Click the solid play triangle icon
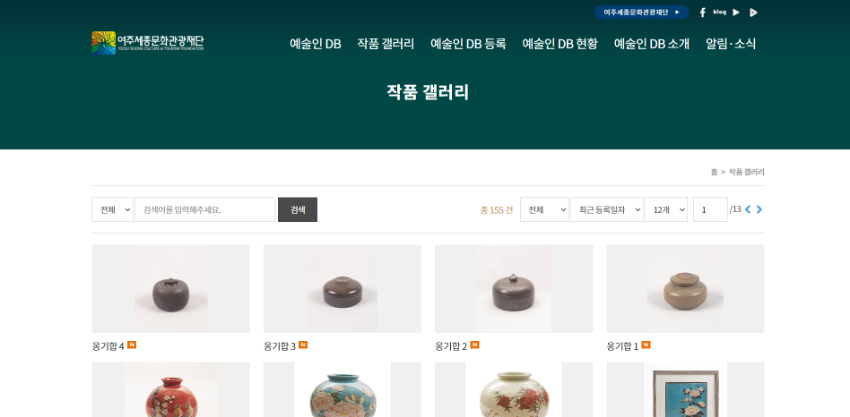Screen dimensions: 850x417 click(x=736, y=12)
